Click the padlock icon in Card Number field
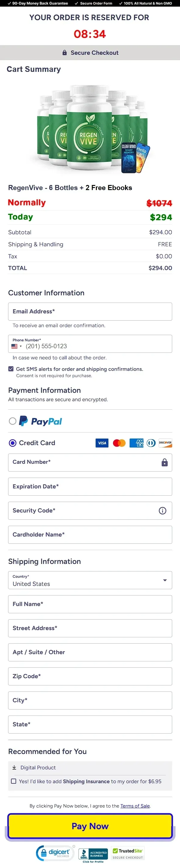 tap(164, 462)
